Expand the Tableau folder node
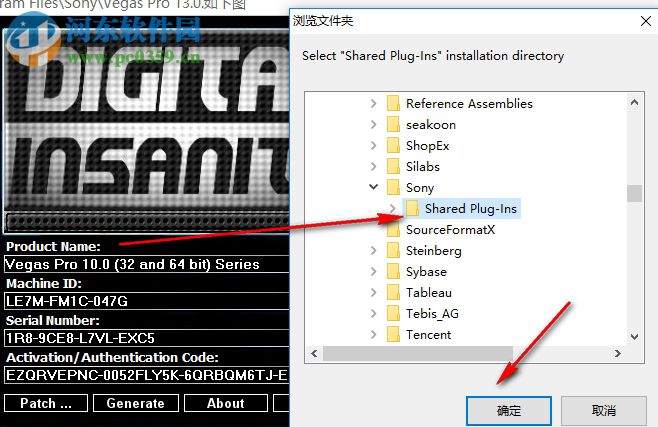The height and width of the screenshot is (427, 658). 373,292
